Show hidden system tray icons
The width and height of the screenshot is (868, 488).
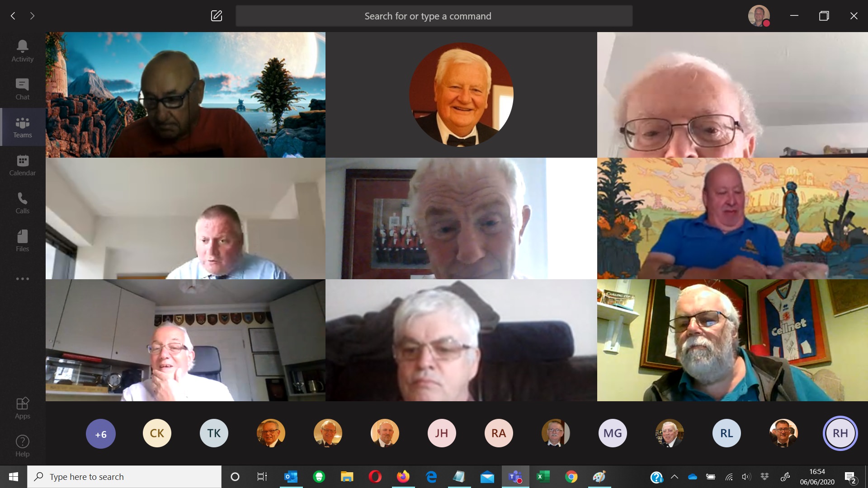click(675, 477)
